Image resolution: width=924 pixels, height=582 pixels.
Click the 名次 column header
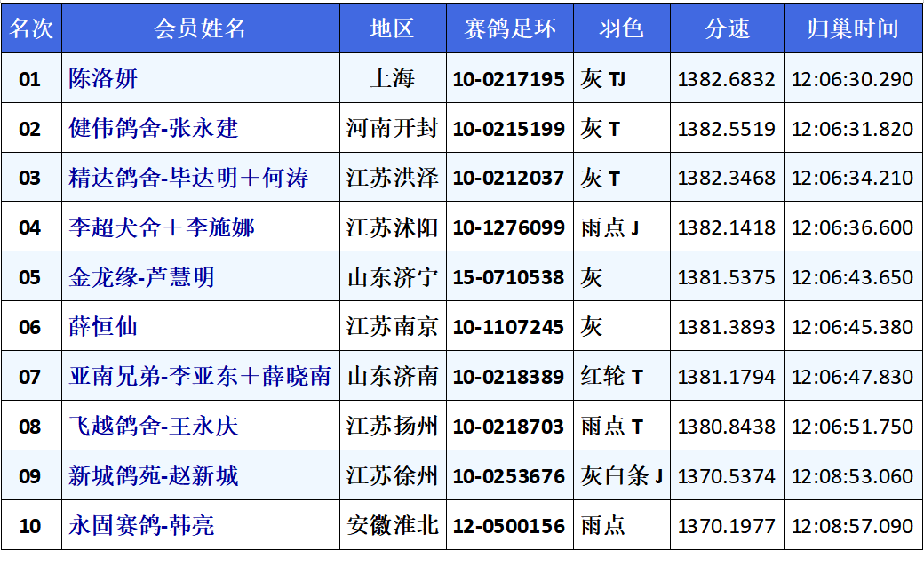click(31, 28)
